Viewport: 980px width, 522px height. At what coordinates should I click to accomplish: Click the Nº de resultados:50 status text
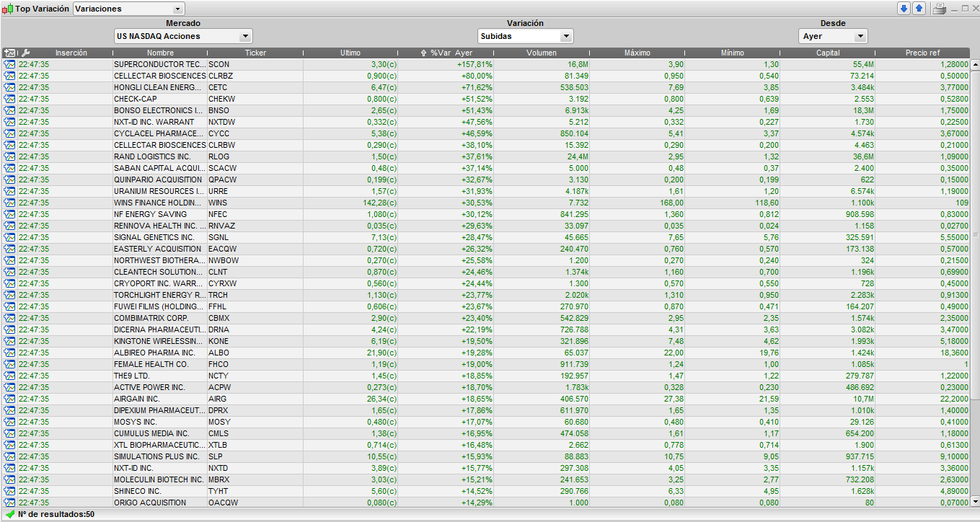point(56,514)
